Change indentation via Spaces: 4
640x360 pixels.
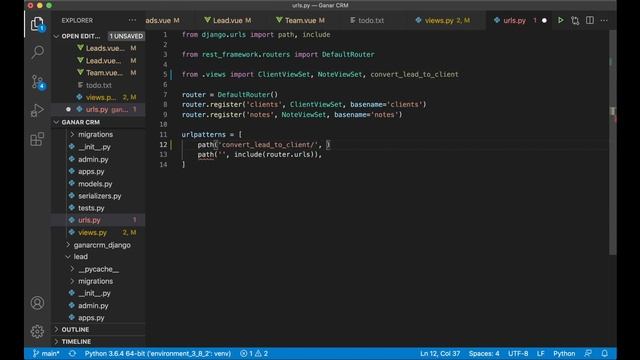(x=484, y=353)
